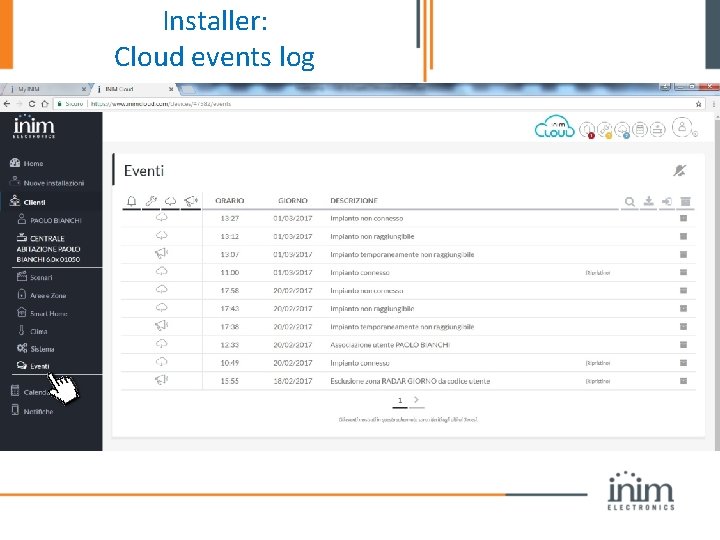Click Ripristino link on 10:49 row

[x=597, y=363]
